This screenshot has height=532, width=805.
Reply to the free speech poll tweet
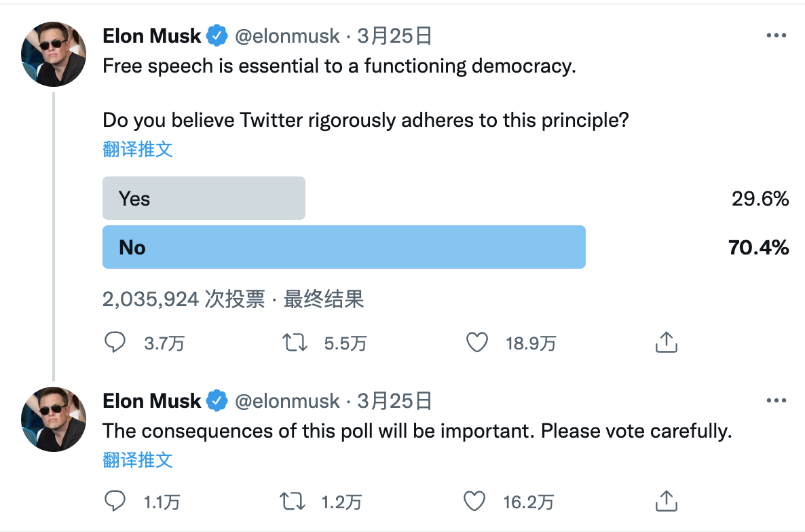click(115, 343)
